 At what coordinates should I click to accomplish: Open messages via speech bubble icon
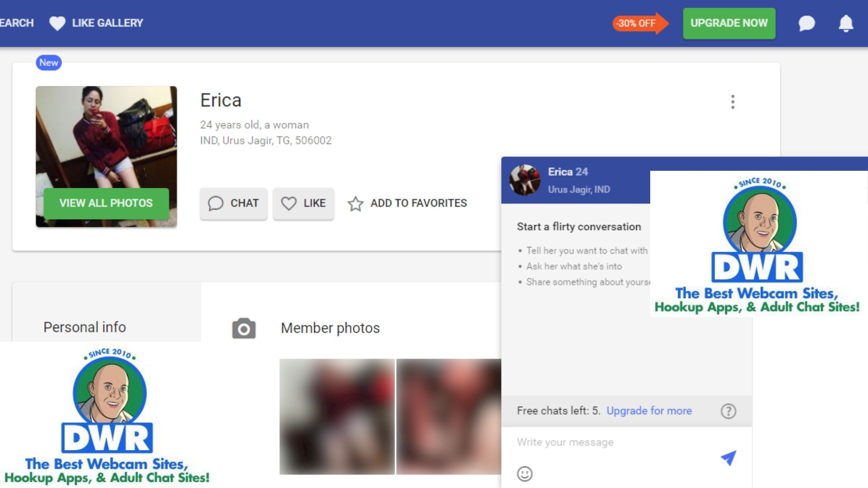pyautogui.click(x=806, y=23)
